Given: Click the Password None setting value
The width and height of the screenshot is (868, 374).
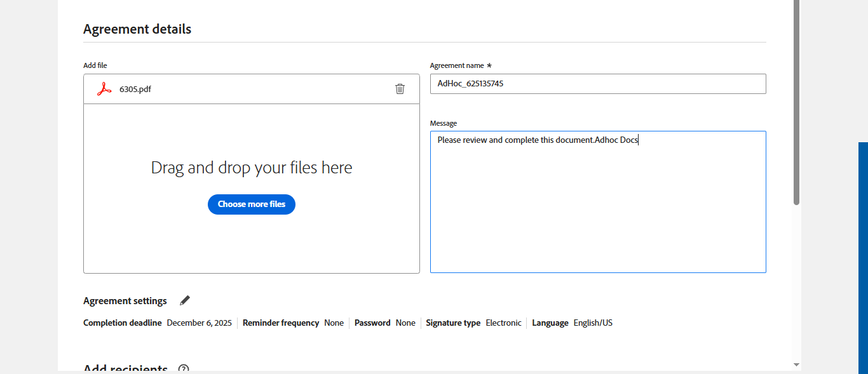Looking at the screenshot, I should [x=405, y=323].
